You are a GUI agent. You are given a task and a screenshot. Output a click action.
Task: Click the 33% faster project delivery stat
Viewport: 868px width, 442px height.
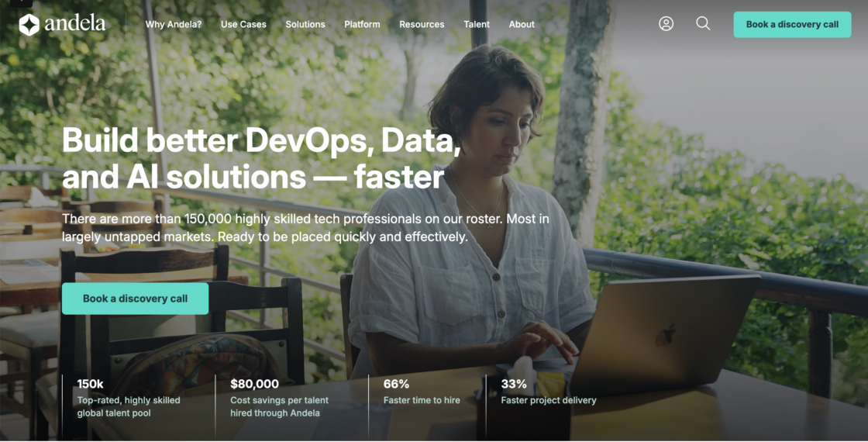(549, 392)
